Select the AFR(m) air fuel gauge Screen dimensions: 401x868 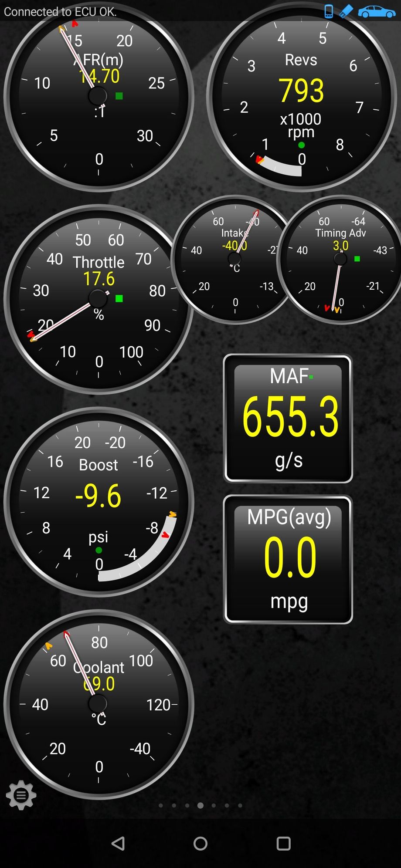(x=99, y=96)
